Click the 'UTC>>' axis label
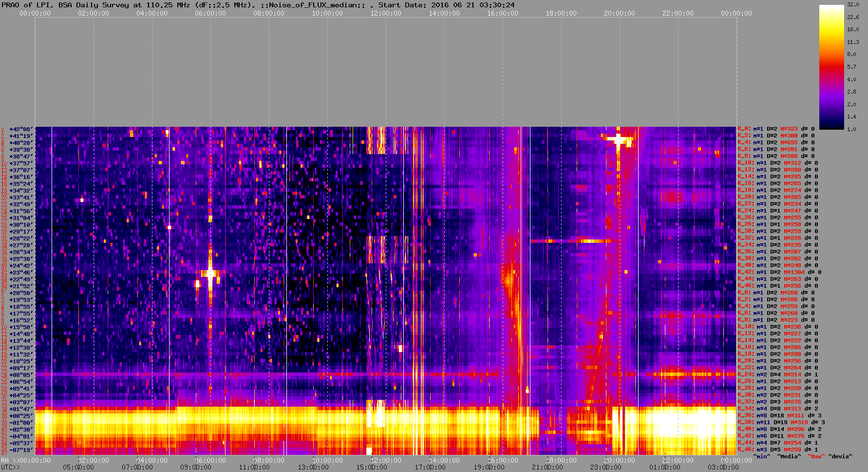 pos(11,467)
